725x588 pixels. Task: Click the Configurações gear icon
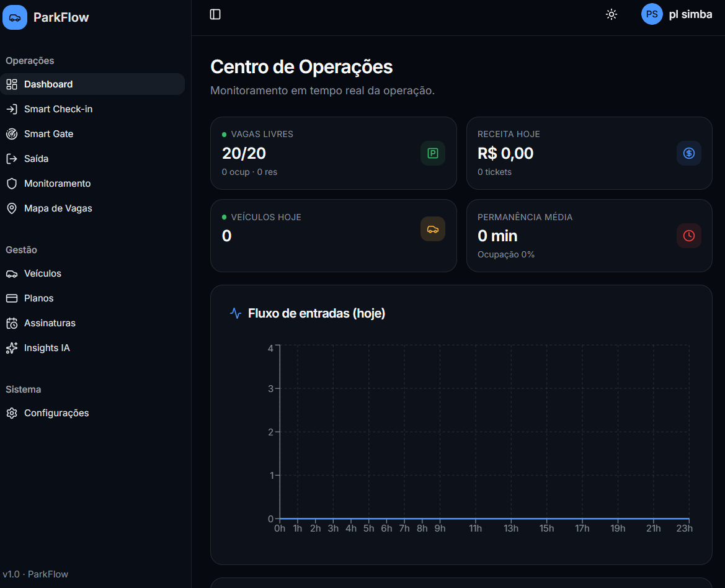(x=12, y=413)
